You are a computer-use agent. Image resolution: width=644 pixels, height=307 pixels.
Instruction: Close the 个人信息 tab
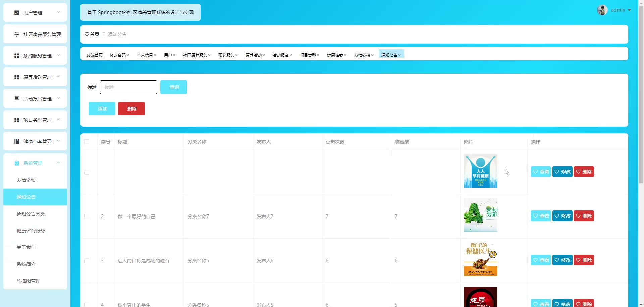pos(155,55)
